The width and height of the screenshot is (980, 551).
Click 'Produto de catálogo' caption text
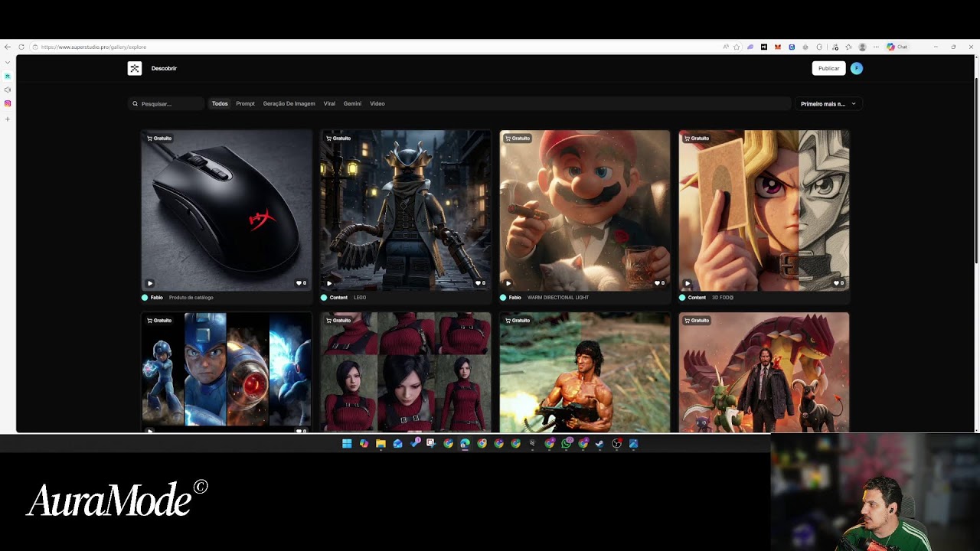coord(191,297)
